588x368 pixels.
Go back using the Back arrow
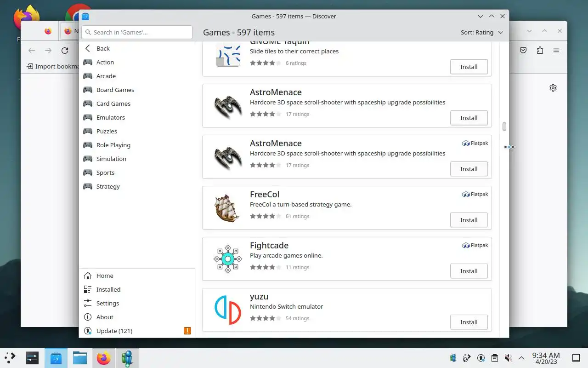[x=137, y=48]
